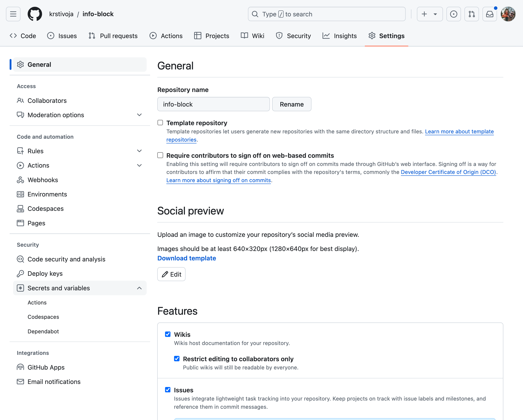523x420 pixels.
Task: Open Codespaces under Secrets and variables
Action: pos(43,317)
